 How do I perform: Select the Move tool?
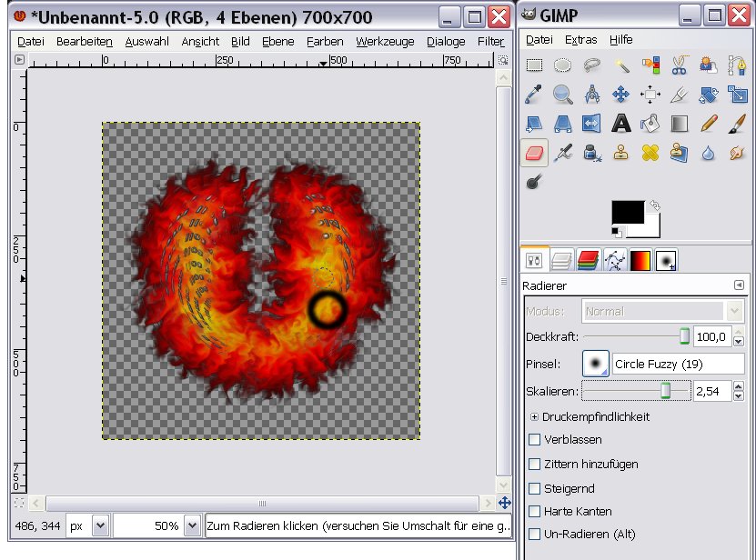click(621, 95)
